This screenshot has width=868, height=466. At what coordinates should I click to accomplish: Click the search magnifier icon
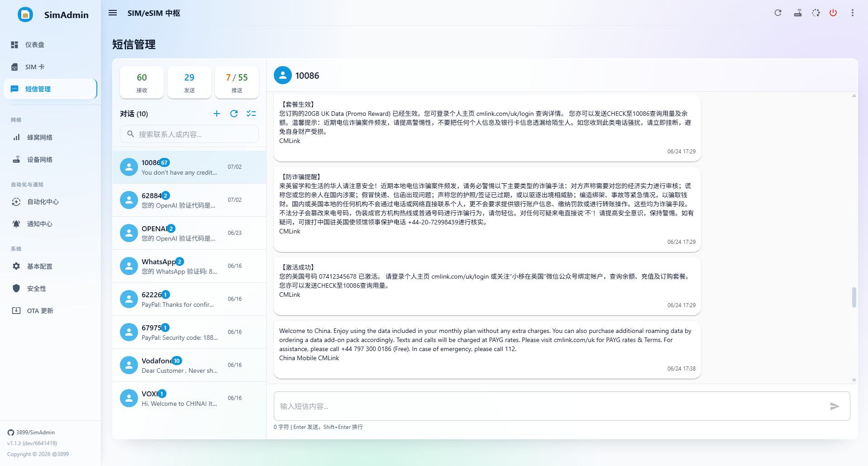tap(130, 134)
